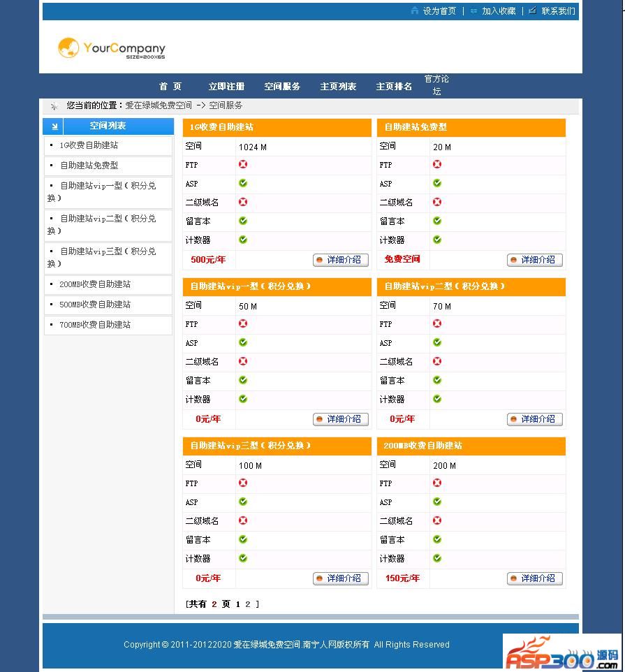Click 详细介绍 button for 自助建站免费型
The image size is (625, 672).
(x=535, y=260)
